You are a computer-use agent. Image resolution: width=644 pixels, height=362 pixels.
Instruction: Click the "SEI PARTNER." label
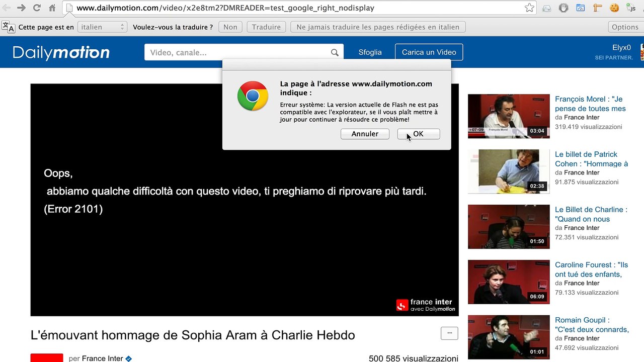click(x=614, y=58)
